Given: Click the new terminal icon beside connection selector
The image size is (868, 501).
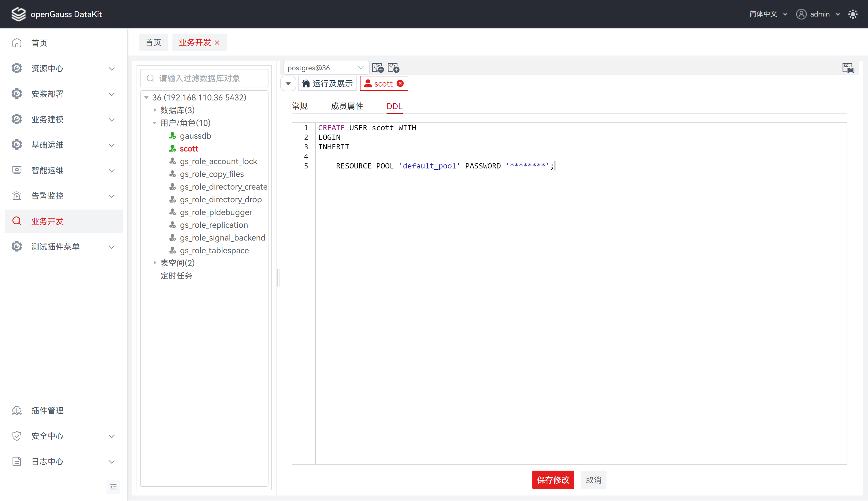Looking at the screenshot, I should [x=378, y=68].
